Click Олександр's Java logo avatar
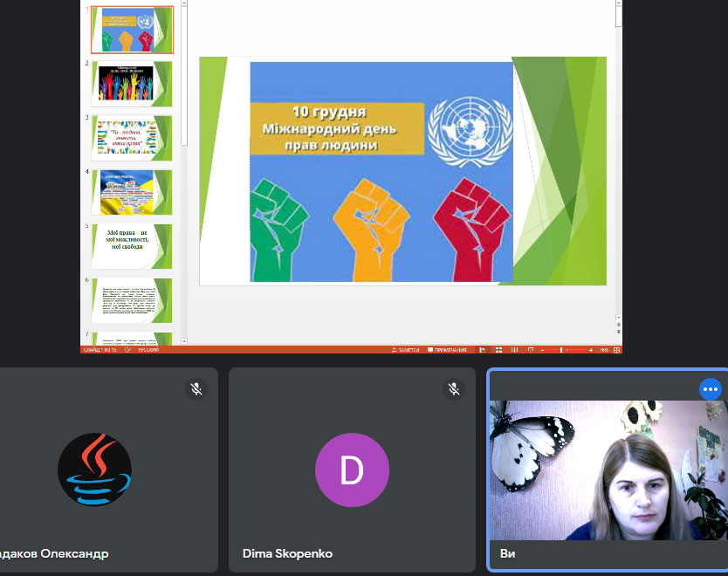 95,470
